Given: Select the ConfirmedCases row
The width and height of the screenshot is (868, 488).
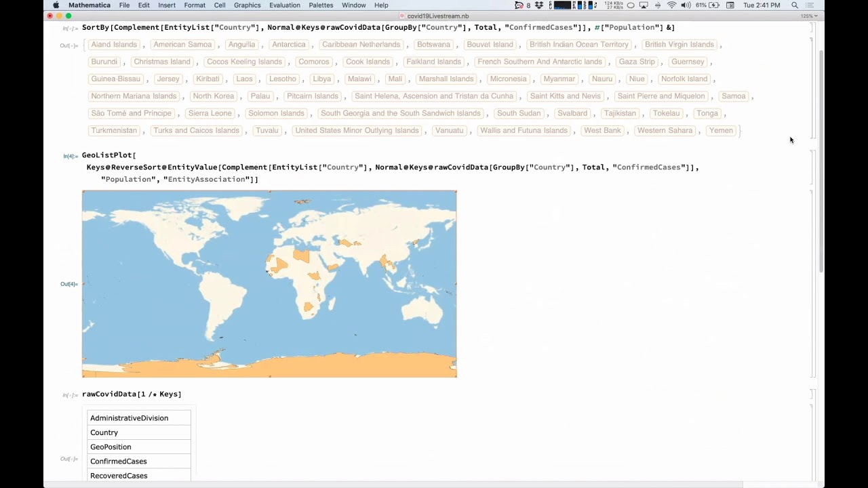Looking at the screenshot, I should pos(139,462).
